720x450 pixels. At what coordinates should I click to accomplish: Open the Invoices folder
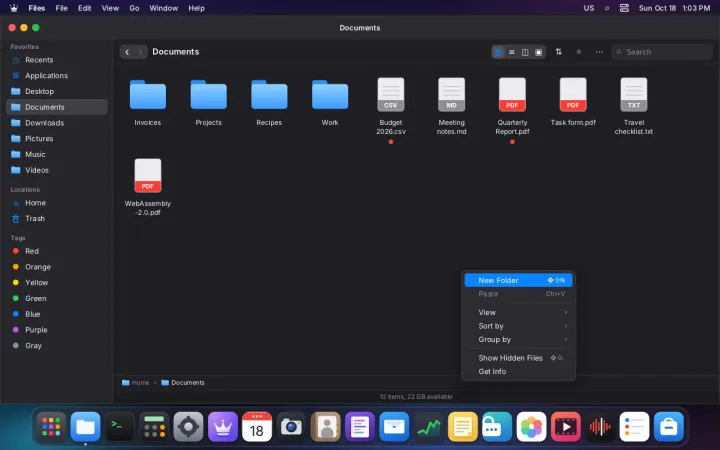pyautogui.click(x=148, y=102)
